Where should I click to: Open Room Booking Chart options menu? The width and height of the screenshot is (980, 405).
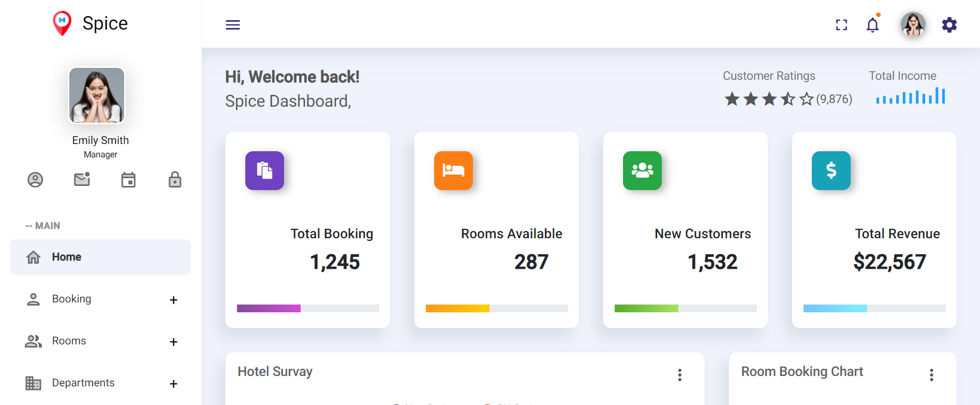click(931, 375)
